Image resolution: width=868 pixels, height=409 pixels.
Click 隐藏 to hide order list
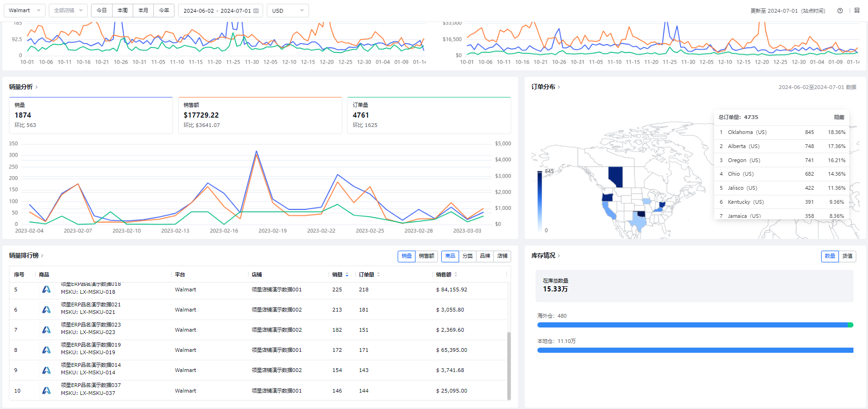[x=839, y=118]
